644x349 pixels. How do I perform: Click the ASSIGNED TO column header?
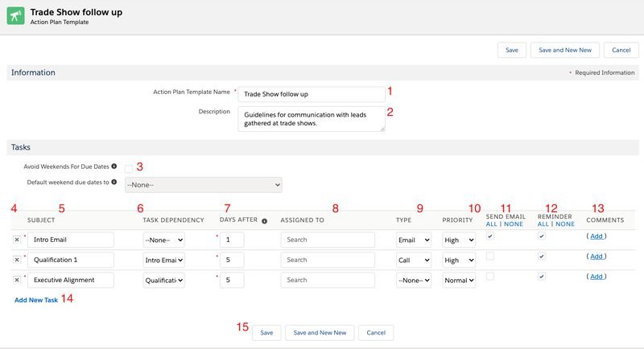click(x=303, y=220)
